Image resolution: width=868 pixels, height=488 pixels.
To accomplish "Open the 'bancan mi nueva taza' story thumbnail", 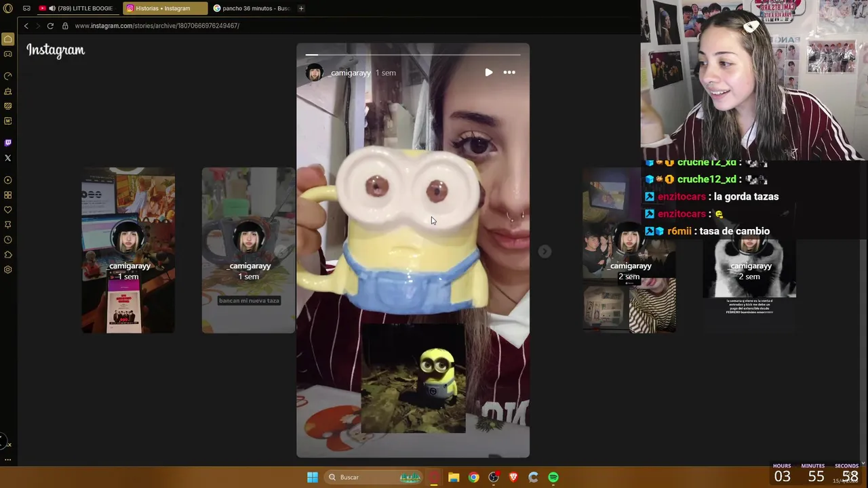I will [248, 250].
